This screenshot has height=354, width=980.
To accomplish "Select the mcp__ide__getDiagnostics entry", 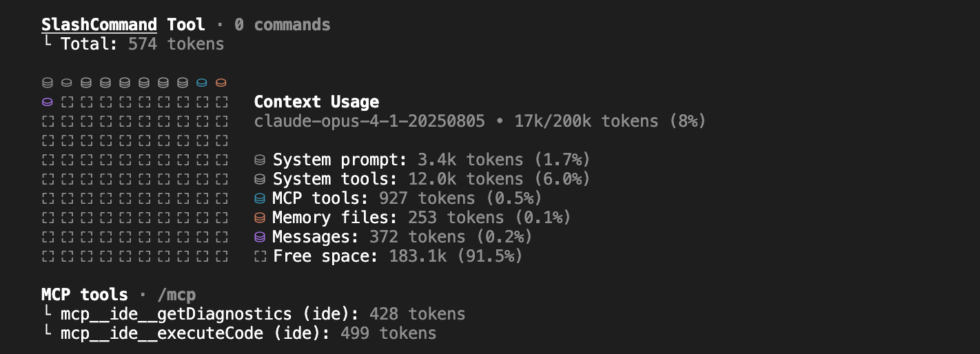I will 176,314.
